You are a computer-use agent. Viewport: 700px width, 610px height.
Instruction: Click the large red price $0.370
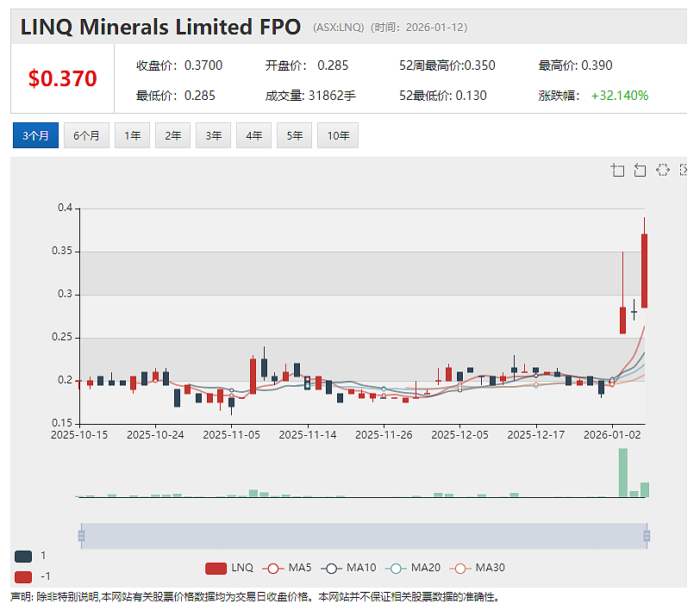coord(62,78)
